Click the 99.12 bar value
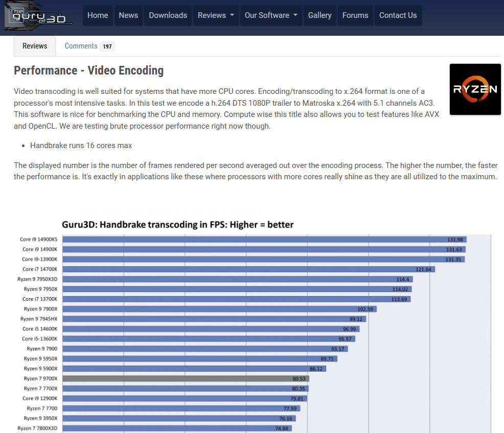 (356, 319)
